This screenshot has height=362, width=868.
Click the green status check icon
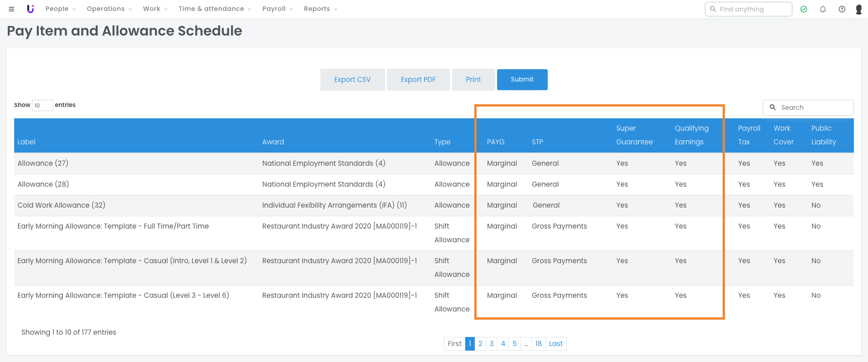pyautogui.click(x=804, y=9)
